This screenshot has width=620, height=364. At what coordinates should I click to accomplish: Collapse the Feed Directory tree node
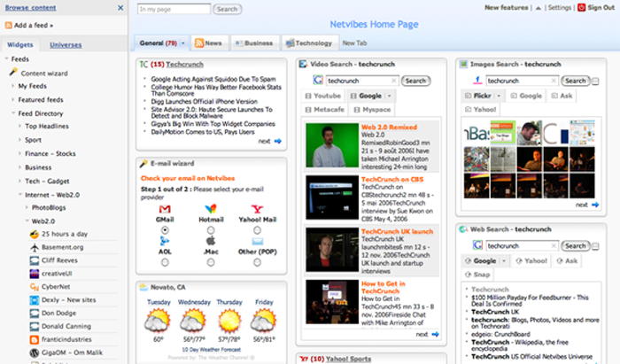13,113
